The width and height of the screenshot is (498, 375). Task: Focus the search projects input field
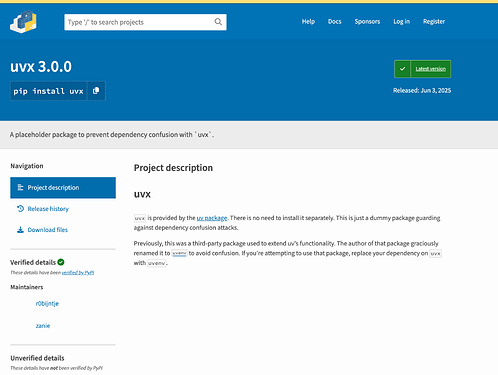click(145, 22)
